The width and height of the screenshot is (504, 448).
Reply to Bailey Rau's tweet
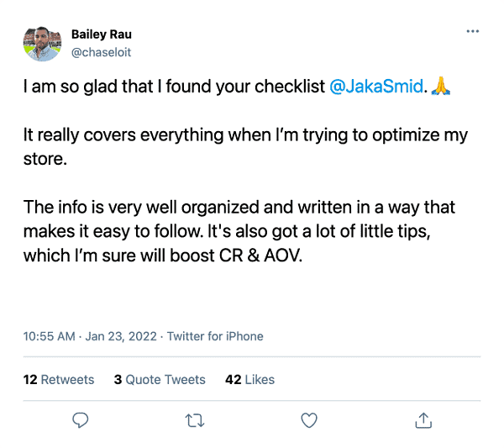[x=81, y=419]
